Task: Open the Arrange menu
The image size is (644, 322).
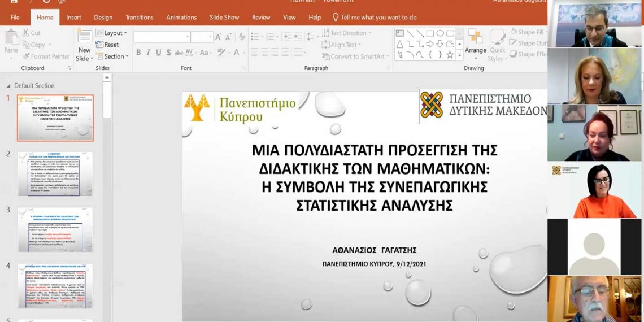Action: (475, 44)
